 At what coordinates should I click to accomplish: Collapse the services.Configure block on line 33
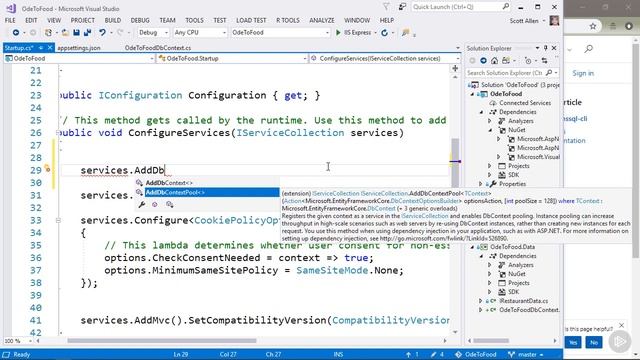pos(58,220)
